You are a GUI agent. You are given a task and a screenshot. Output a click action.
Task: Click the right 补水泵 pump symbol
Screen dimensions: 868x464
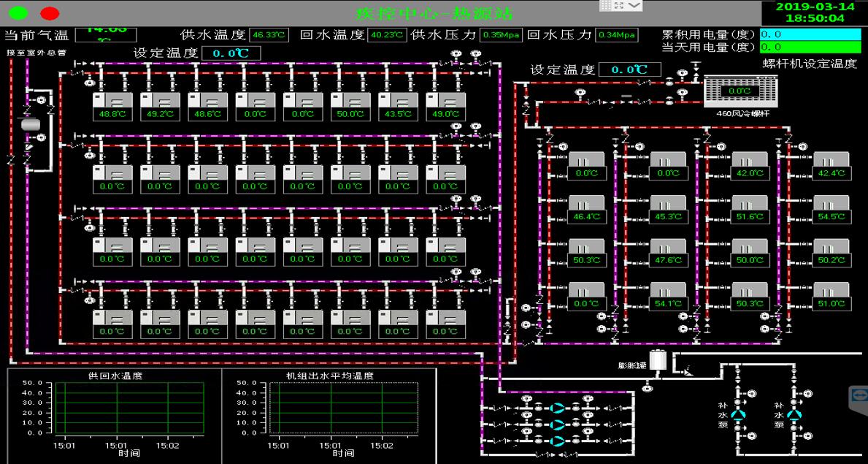coord(796,414)
